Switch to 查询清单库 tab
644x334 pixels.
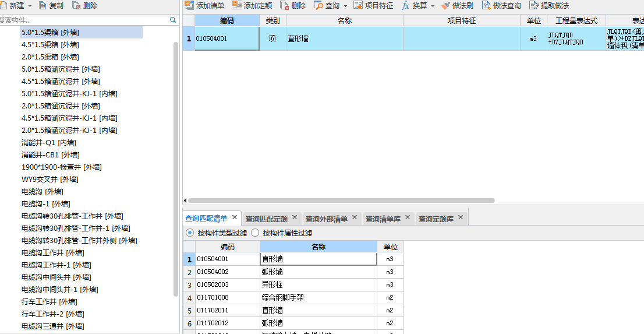tap(383, 219)
